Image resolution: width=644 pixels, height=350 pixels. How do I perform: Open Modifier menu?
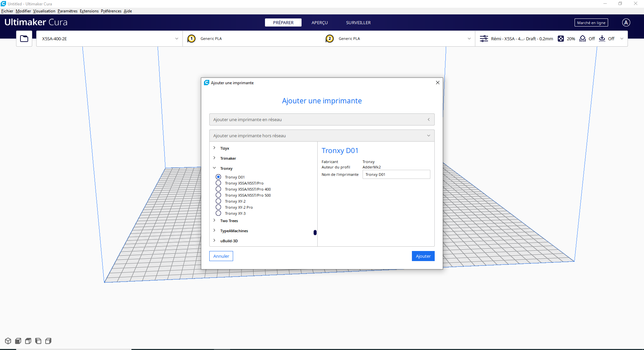point(23,11)
